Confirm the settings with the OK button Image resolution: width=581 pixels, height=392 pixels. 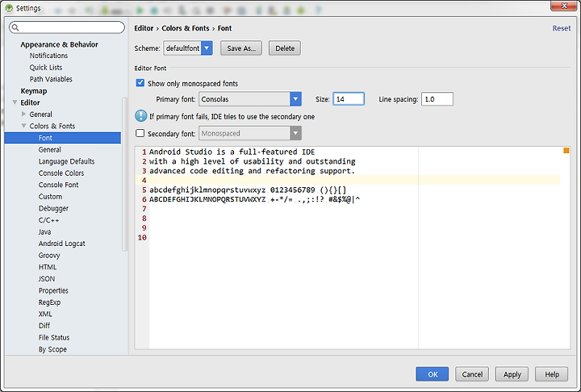pyautogui.click(x=432, y=373)
